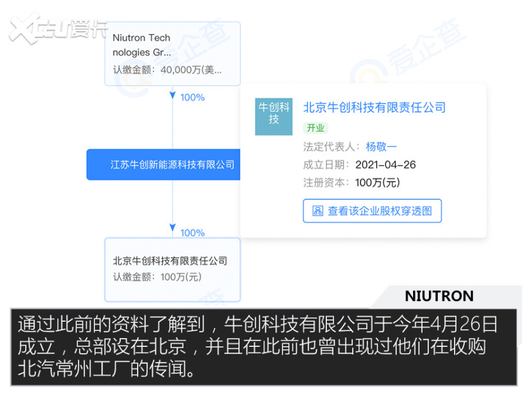This screenshot has height=399, width=532.
Task: Click 成立日期 value 2021-04-26
Action: click(385, 165)
